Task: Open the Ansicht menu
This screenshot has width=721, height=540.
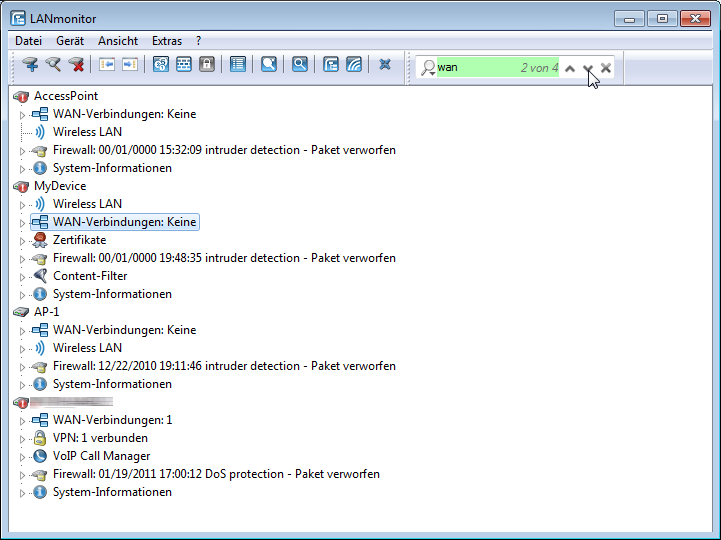Action: pyautogui.click(x=118, y=41)
